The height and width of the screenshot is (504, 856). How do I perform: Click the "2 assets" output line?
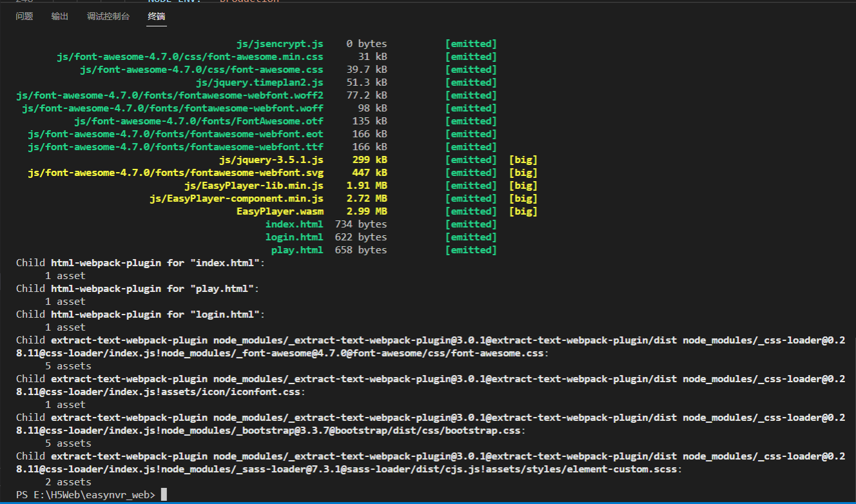click(x=68, y=482)
